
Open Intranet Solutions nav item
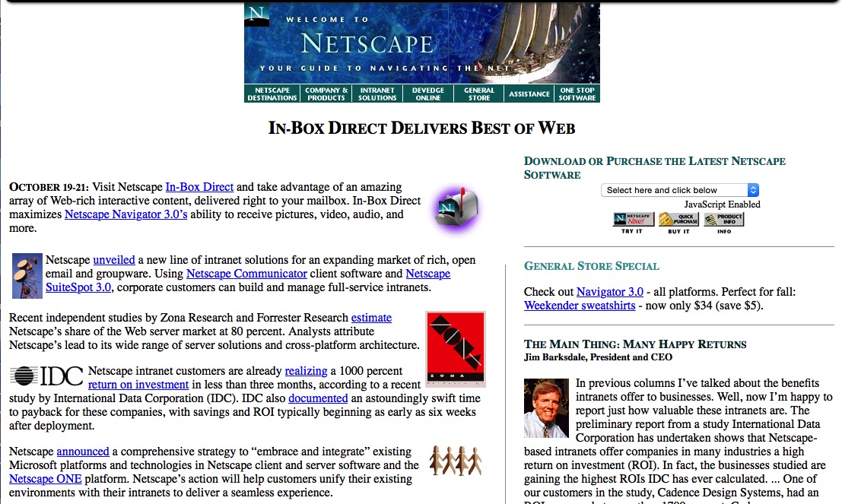[x=377, y=94]
